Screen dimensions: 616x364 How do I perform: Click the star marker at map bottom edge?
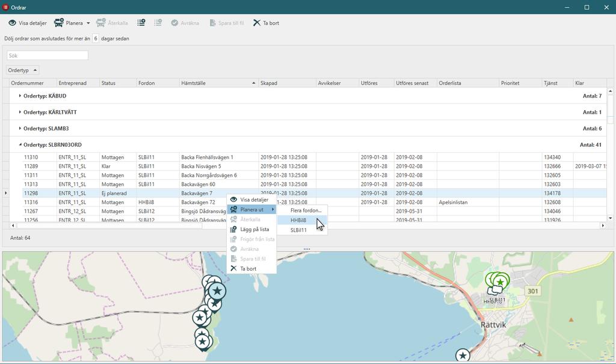pyautogui.click(x=463, y=356)
